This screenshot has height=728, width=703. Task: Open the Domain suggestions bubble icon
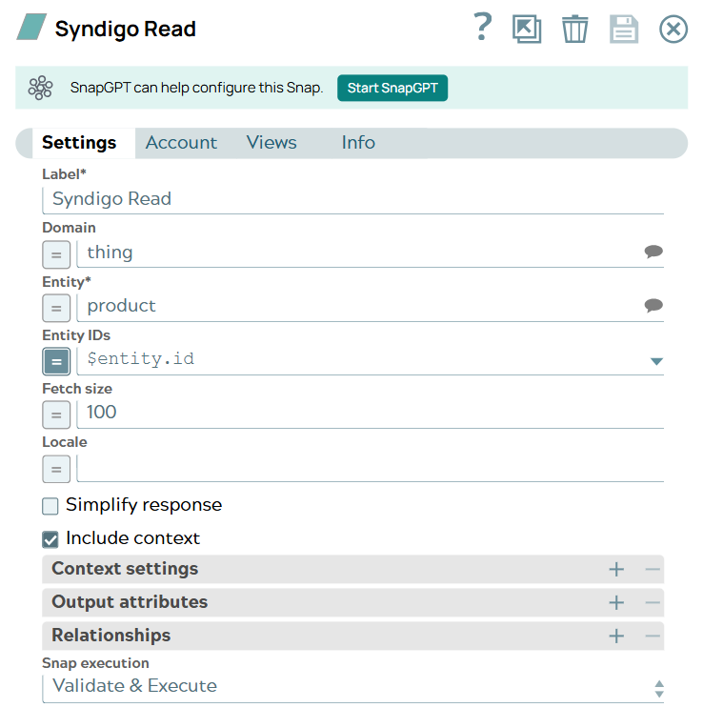click(x=653, y=253)
